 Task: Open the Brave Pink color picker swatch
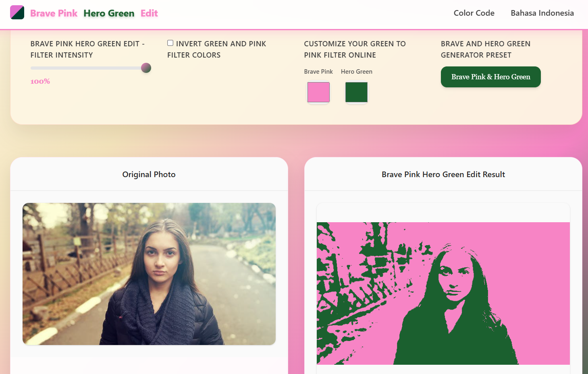(318, 92)
